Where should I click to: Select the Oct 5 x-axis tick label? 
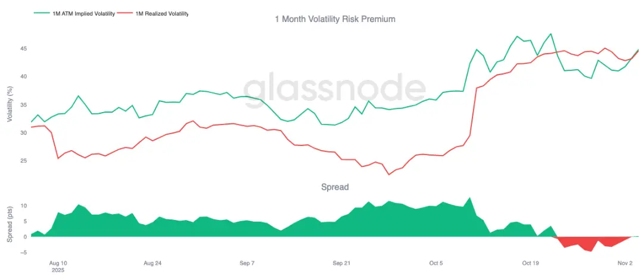436,262
